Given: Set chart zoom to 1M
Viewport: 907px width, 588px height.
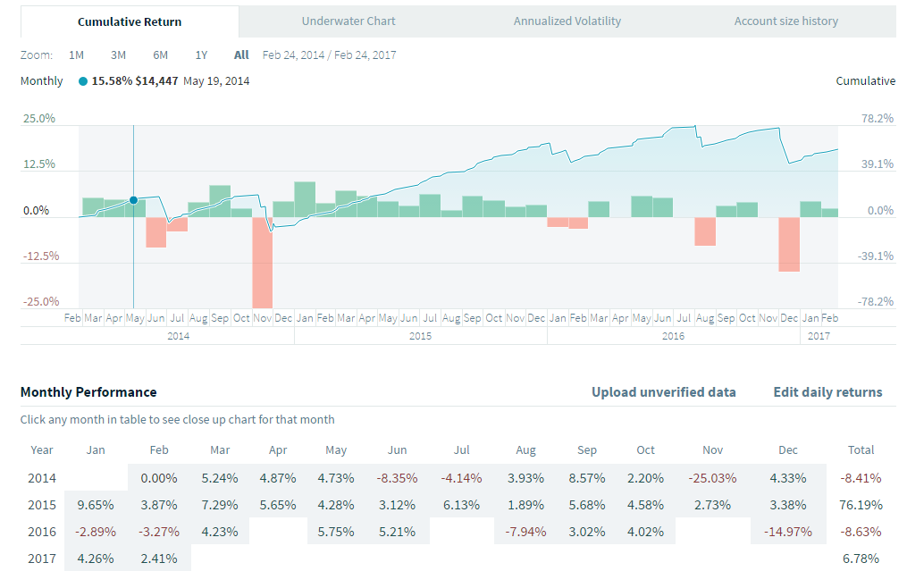Looking at the screenshot, I should [x=76, y=55].
